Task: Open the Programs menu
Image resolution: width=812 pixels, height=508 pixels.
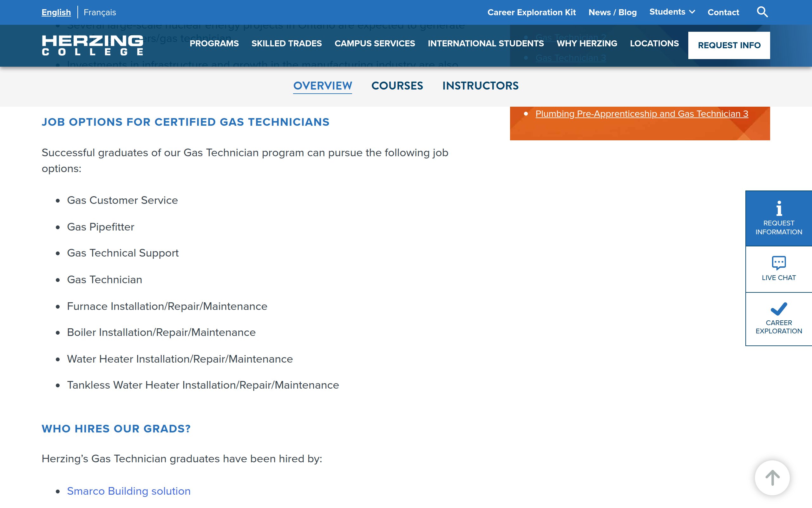Action: tap(214, 43)
